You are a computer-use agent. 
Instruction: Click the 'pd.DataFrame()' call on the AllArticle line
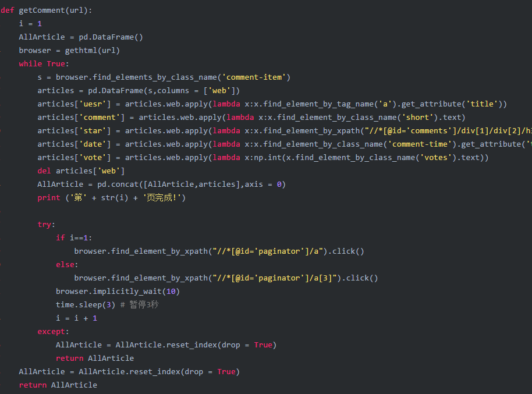(x=111, y=37)
